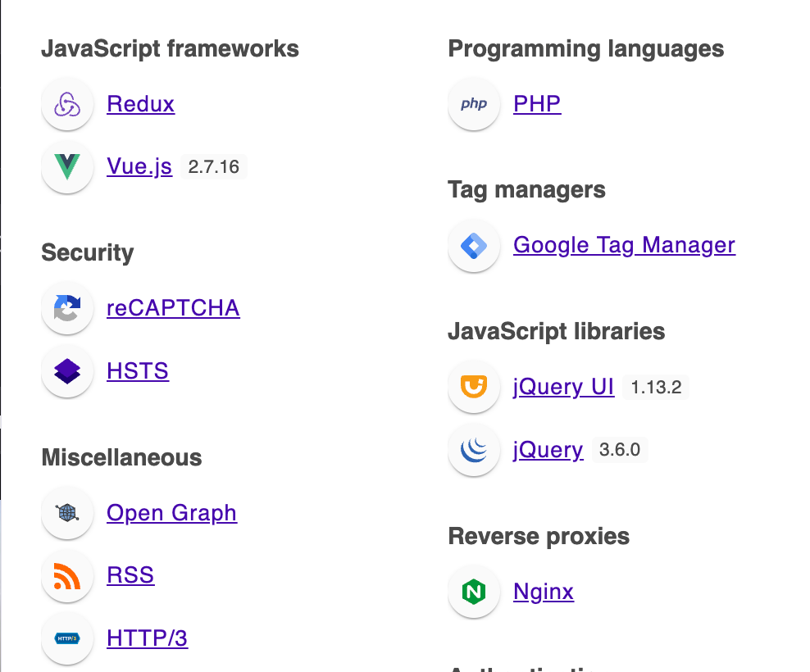The height and width of the screenshot is (672, 810).
Task: Click the reCAPTCHA logo icon
Action: [67, 308]
